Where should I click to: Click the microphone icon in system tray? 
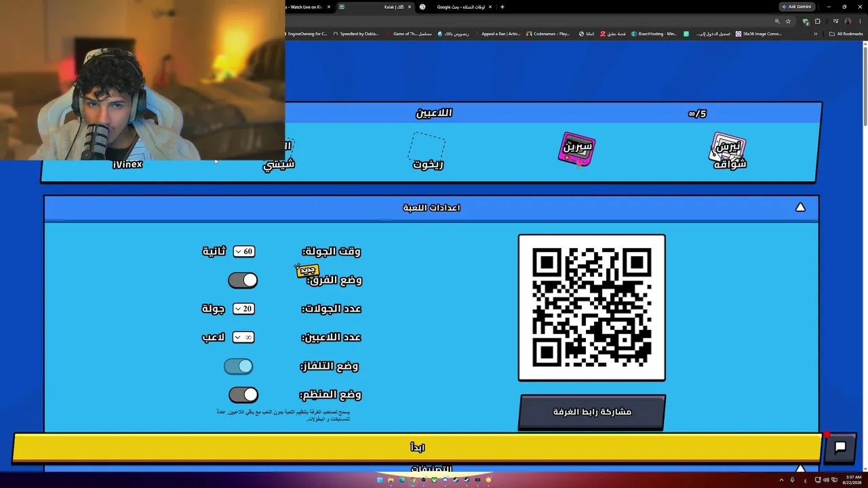(x=793, y=480)
